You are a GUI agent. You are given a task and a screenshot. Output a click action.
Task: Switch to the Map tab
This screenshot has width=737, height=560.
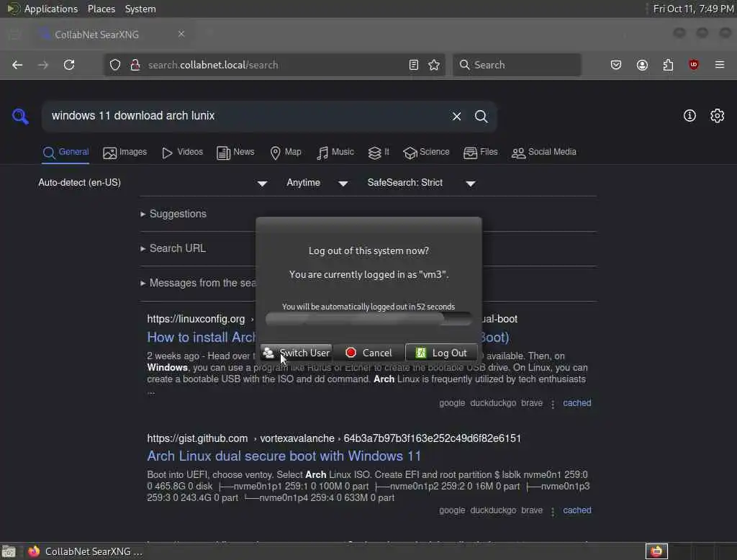coord(286,153)
